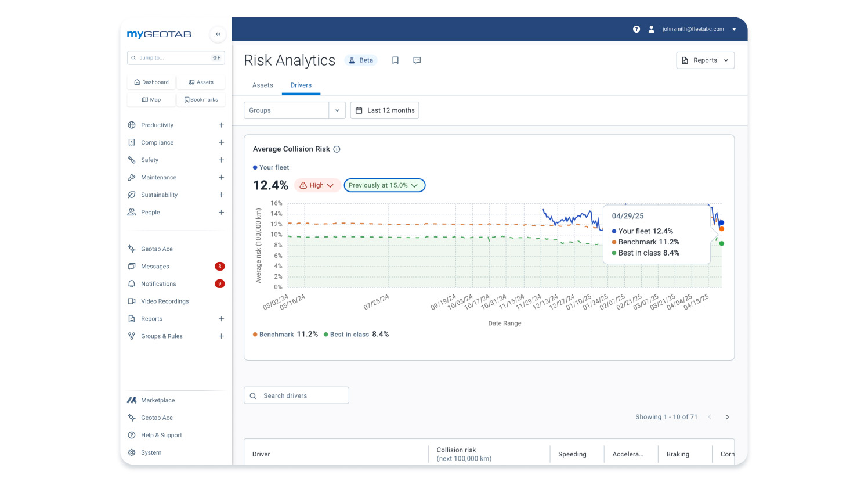Bookmark the Risk Analytics page
The height and width of the screenshot is (489, 868).
coord(395,60)
